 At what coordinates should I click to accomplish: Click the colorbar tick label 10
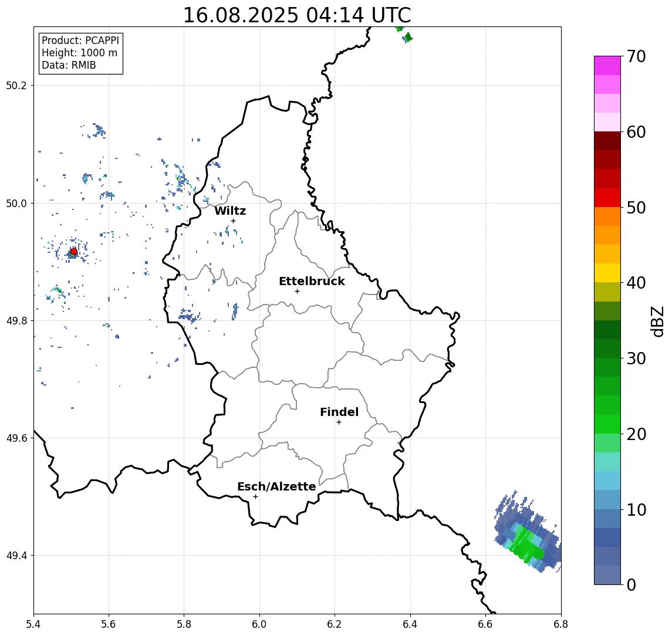(x=636, y=510)
